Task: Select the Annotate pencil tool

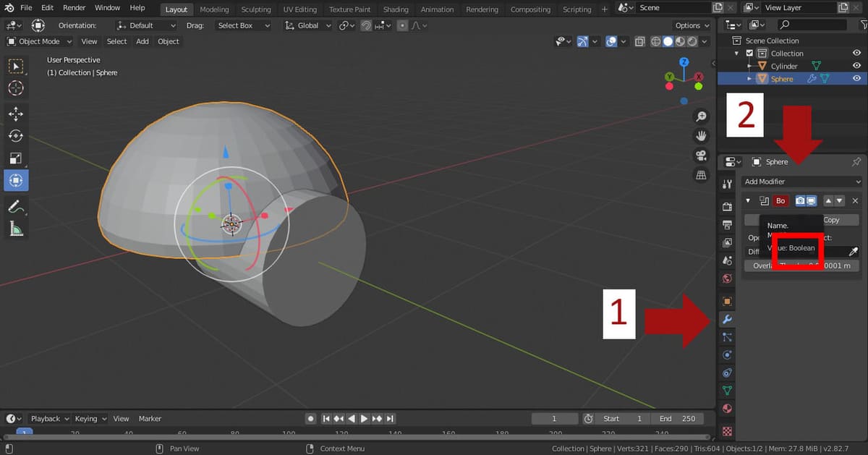Action: pos(15,206)
